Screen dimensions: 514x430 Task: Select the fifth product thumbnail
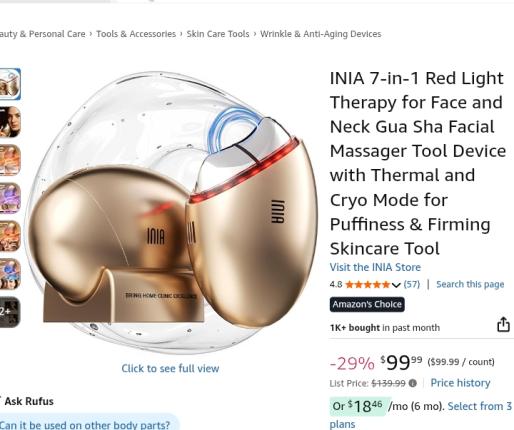[x=10, y=236]
